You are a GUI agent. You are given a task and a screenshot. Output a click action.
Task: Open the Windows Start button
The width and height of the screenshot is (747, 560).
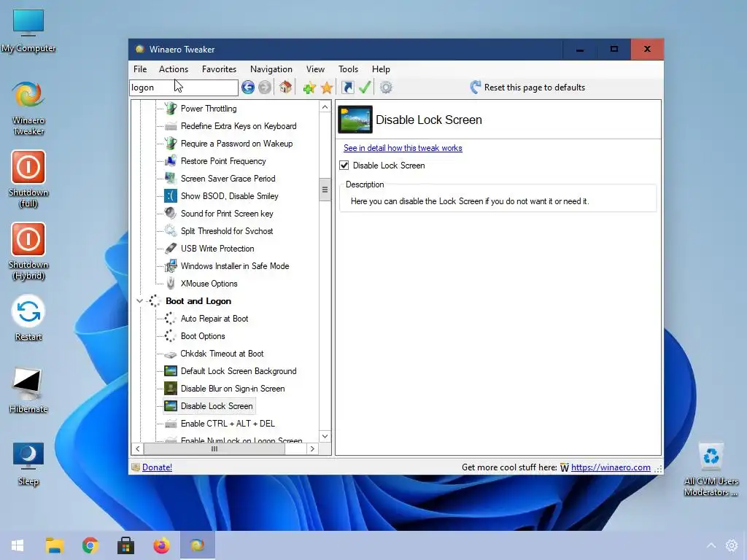(x=18, y=545)
